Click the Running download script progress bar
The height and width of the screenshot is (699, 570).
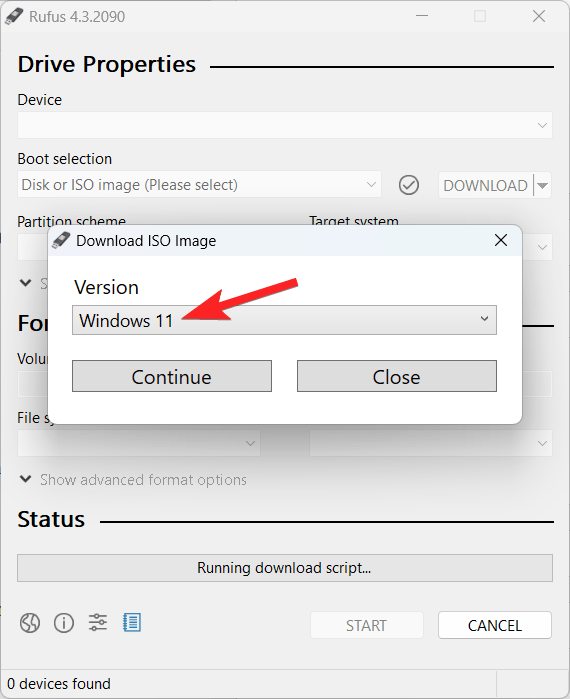[x=285, y=568]
